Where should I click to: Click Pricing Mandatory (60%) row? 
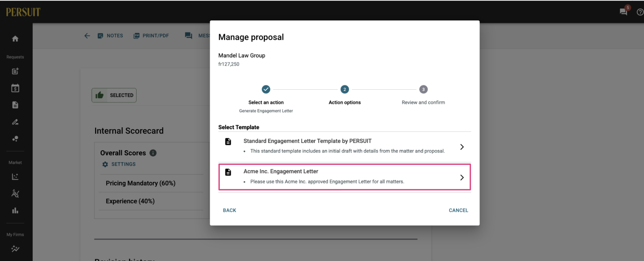point(151,183)
